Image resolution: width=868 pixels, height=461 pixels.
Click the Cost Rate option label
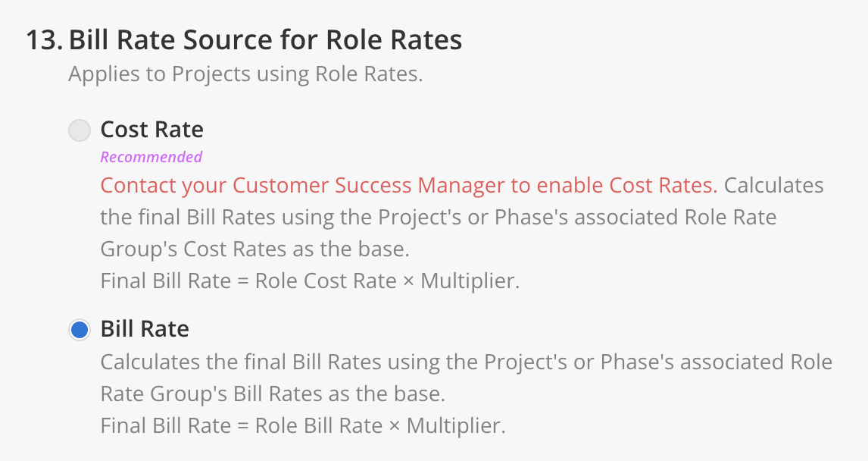[151, 130]
